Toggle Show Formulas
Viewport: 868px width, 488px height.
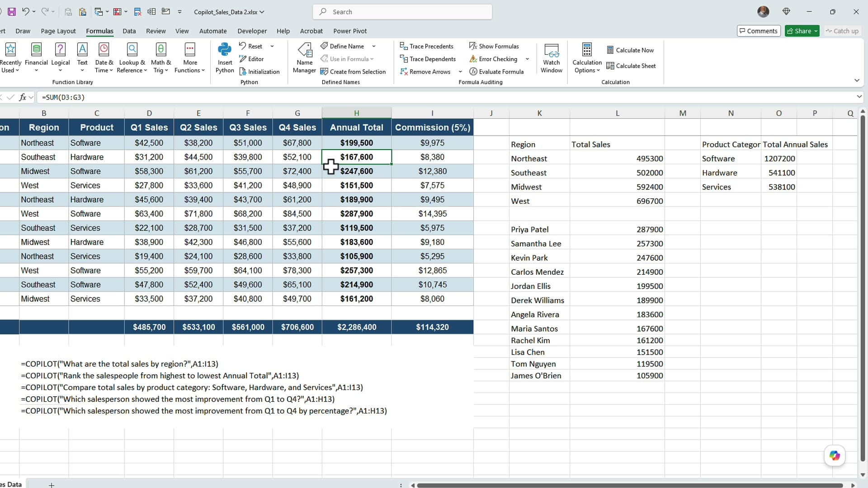[x=494, y=46]
